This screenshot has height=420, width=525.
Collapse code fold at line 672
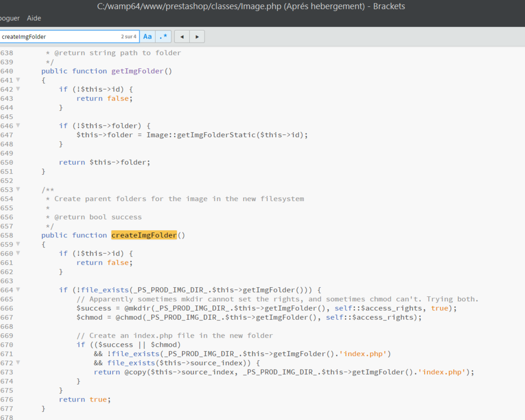coord(18,362)
